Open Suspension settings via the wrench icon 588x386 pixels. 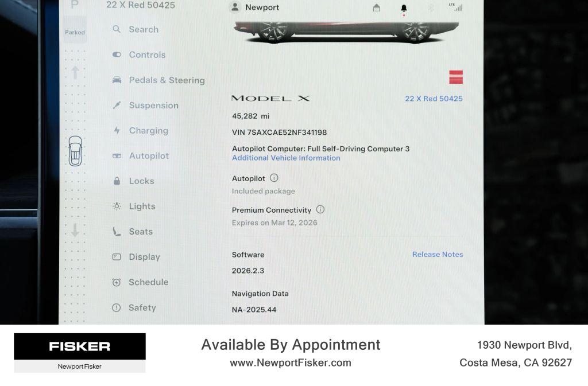tap(117, 105)
